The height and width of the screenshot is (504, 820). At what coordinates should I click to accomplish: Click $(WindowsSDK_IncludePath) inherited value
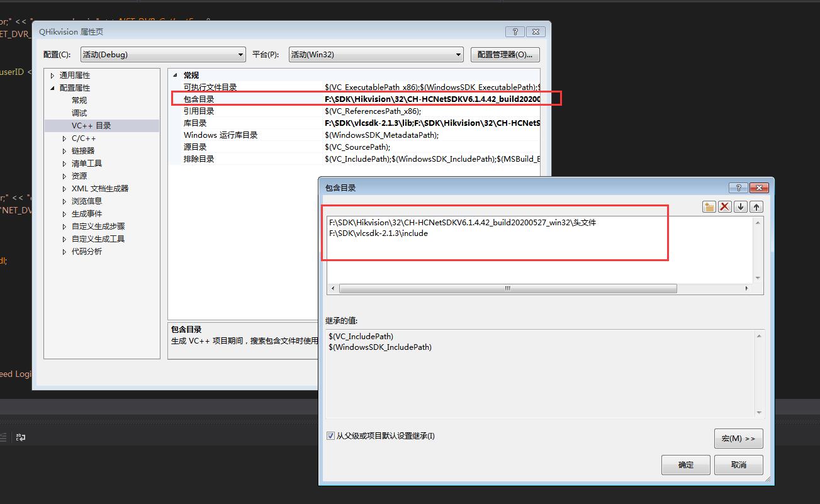coord(380,347)
